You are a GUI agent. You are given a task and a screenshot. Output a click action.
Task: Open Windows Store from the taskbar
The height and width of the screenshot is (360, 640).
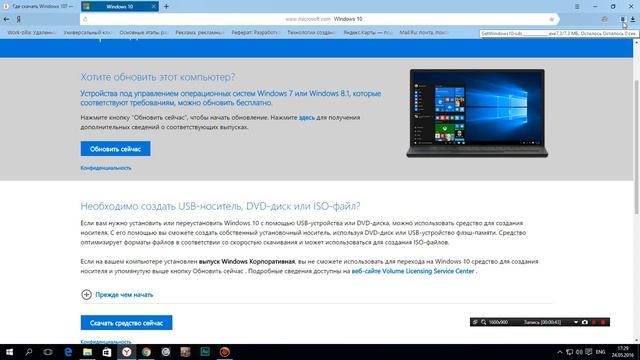click(107, 352)
